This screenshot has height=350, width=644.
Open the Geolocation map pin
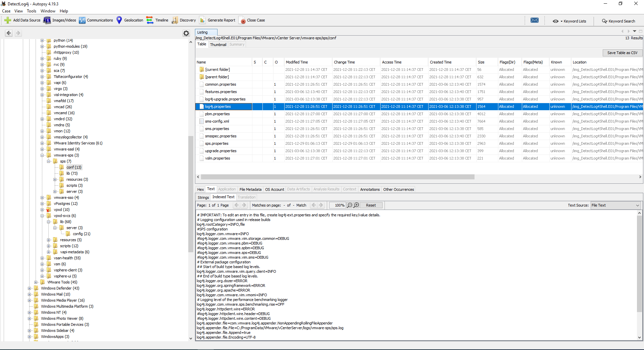pos(119,20)
